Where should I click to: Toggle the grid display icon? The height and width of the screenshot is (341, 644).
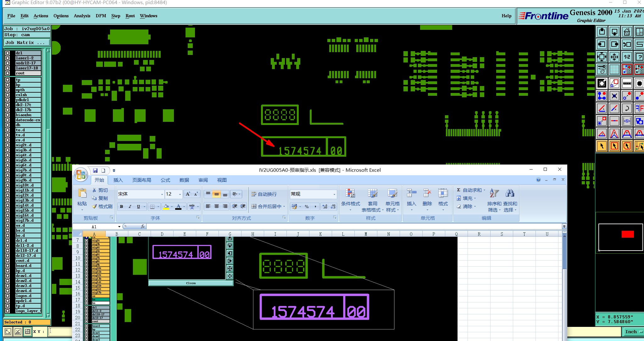[x=614, y=69]
